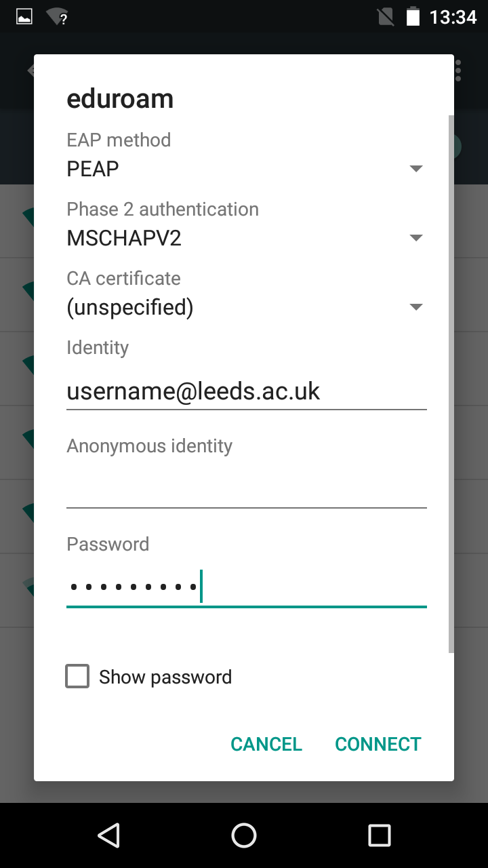Tap the battery icon in status bar
Viewport: 488px width, 868px height.
413,17
